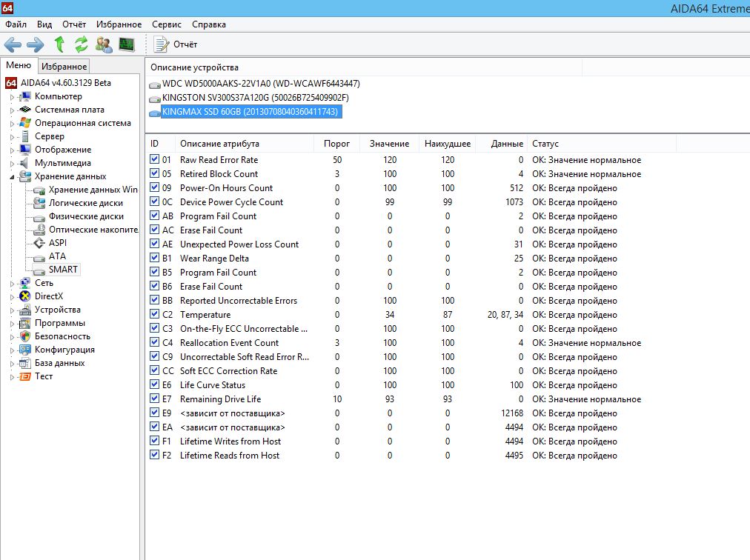Image resolution: width=750 pixels, height=560 pixels.
Task: Select the KINGSTON SV300S37A120G drive icon
Action: coord(154,99)
